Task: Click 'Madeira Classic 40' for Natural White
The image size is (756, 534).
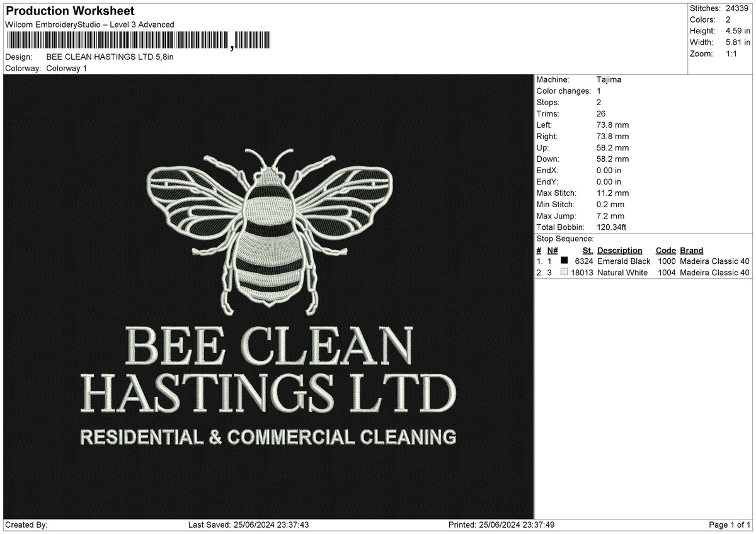Action: (714, 272)
